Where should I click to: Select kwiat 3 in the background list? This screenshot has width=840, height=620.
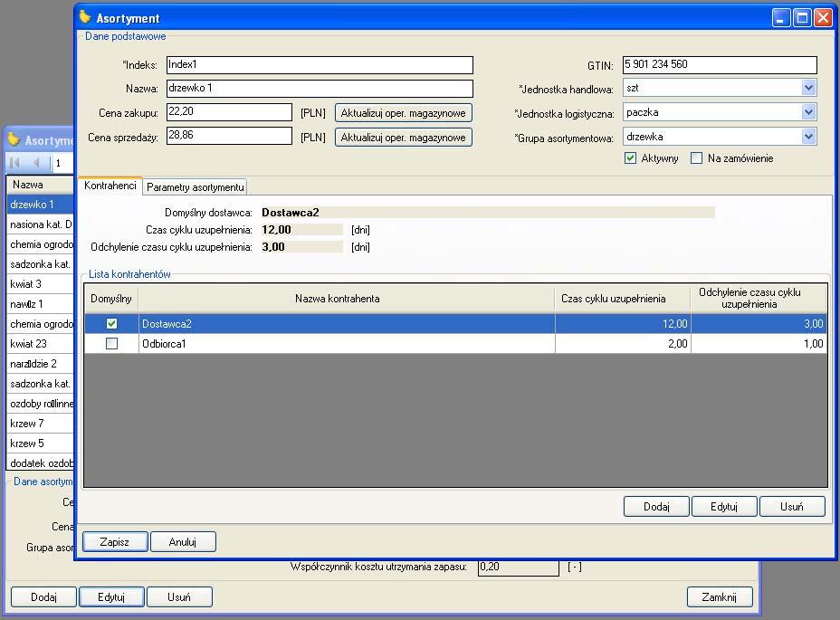pos(41,284)
